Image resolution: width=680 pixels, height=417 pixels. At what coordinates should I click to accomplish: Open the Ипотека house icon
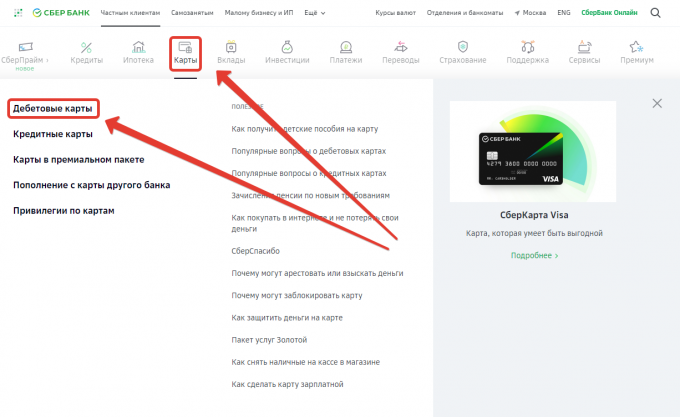pyautogui.click(x=138, y=47)
